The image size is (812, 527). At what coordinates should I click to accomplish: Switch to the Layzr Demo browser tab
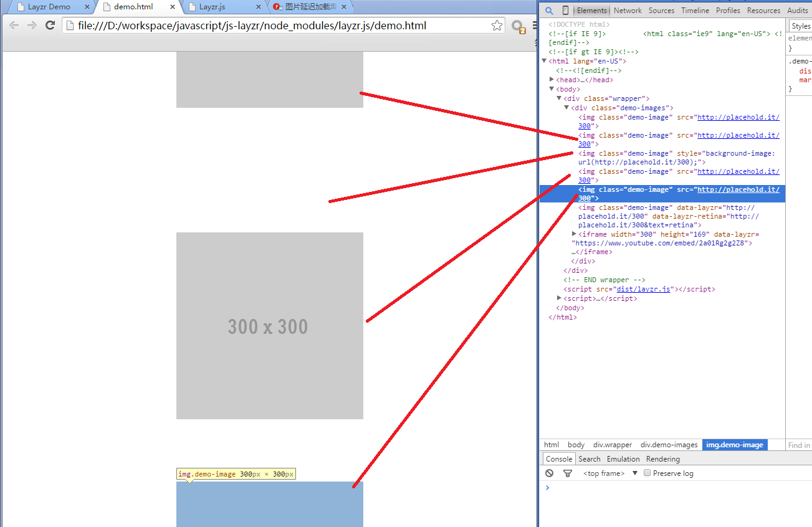click(49, 7)
